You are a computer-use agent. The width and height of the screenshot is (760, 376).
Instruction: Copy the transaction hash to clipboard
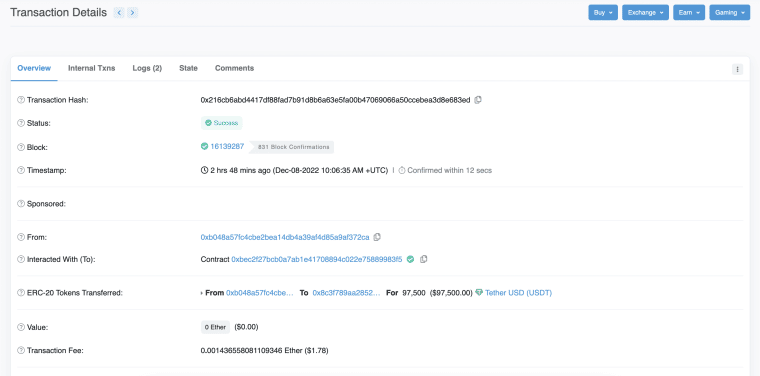click(478, 100)
